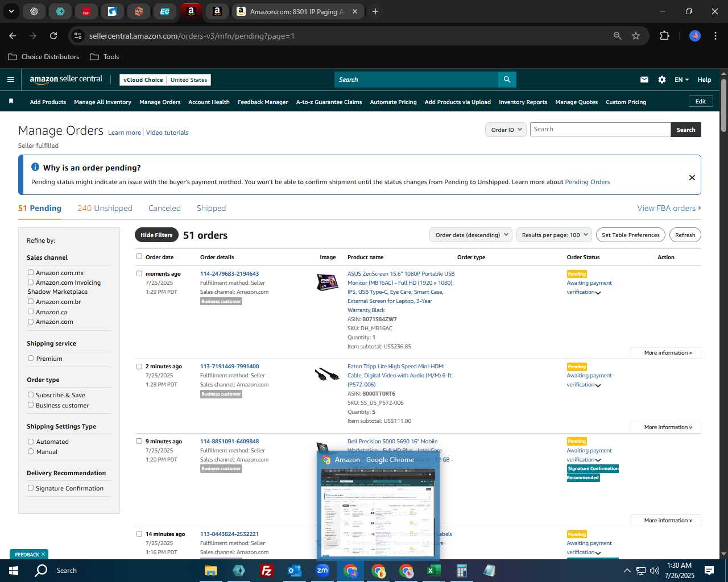This screenshot has height=582, width=728.
Task: Open the messages envelope icon
Action: [644, 80]
